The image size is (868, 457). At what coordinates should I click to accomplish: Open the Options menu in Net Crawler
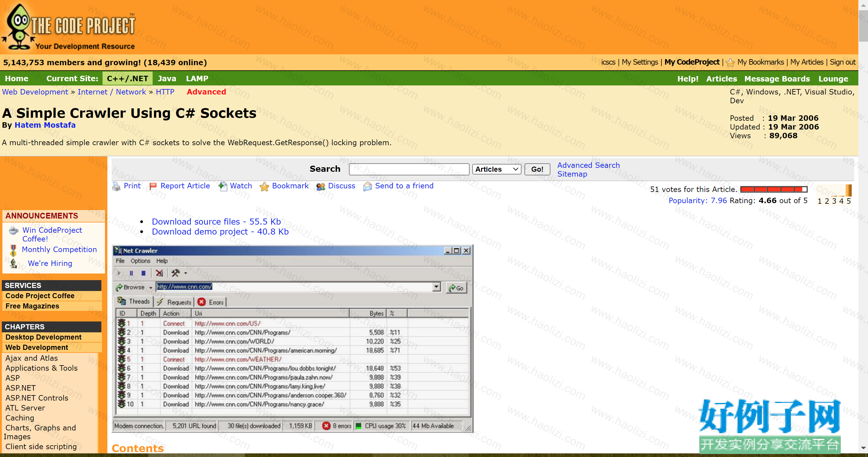140,261
